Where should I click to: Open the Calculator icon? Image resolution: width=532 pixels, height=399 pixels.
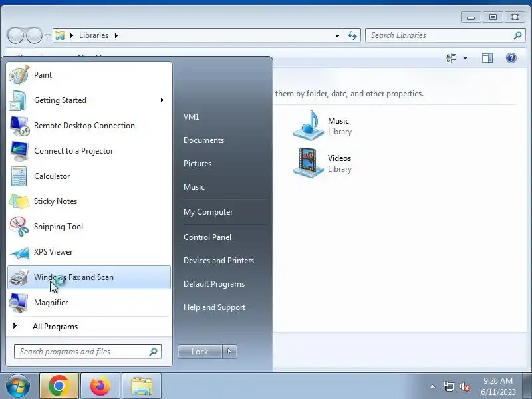(19, 176)
